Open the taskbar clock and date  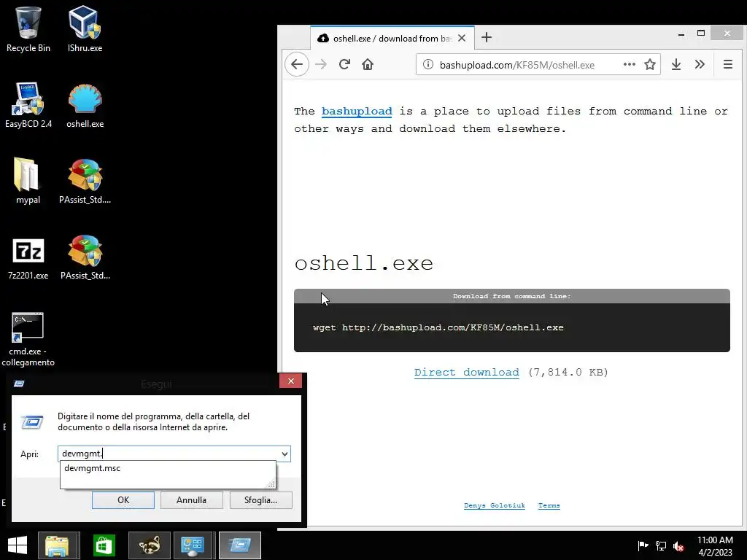pos(715,545)
